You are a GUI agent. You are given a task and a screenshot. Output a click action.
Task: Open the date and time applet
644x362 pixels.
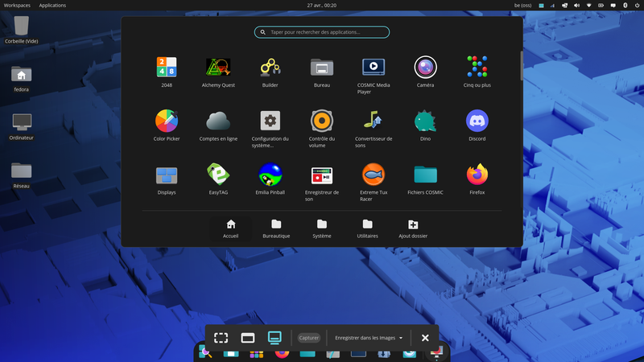(x=321, y=6)
